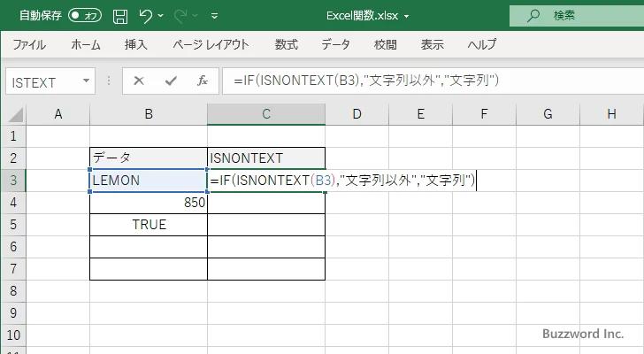Switch to the 校閲 tab
The width and height of the screenshot is (644, 354).
coord(386,44)
